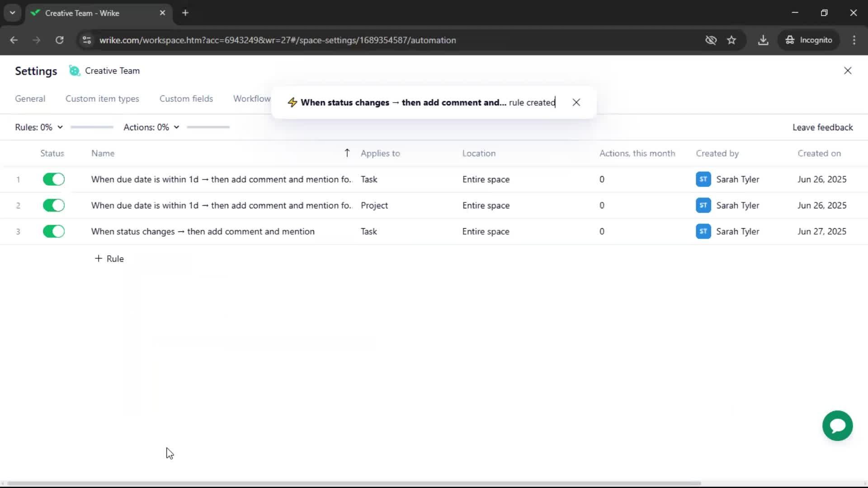Image resolution: width=868 pixels, height=488 pixels.
Task: Dismiss the rule created notification
Action: [576, 103]
